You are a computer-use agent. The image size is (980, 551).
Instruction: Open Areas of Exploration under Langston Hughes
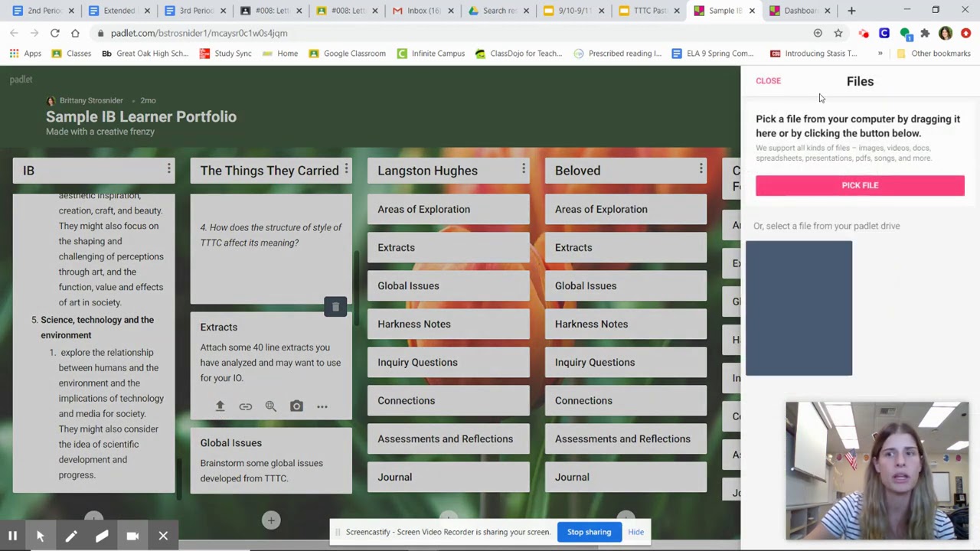448,209
